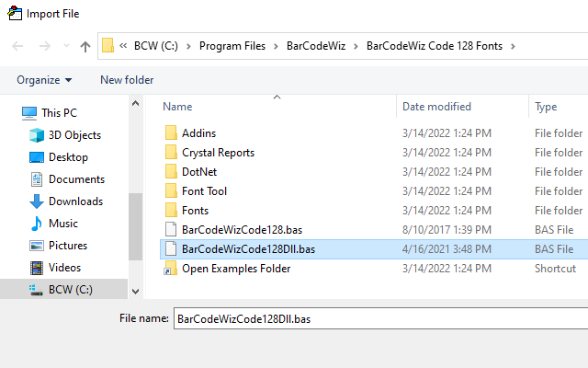This screenshot has width=588, height=368.
Task: Click the address bar folder icon
Action: pos(107,45)
